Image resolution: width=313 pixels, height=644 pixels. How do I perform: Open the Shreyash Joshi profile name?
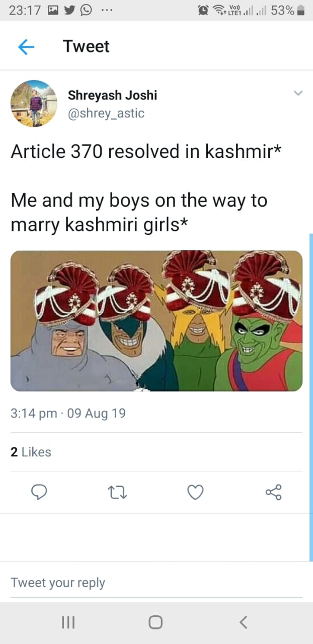point(113,95)
